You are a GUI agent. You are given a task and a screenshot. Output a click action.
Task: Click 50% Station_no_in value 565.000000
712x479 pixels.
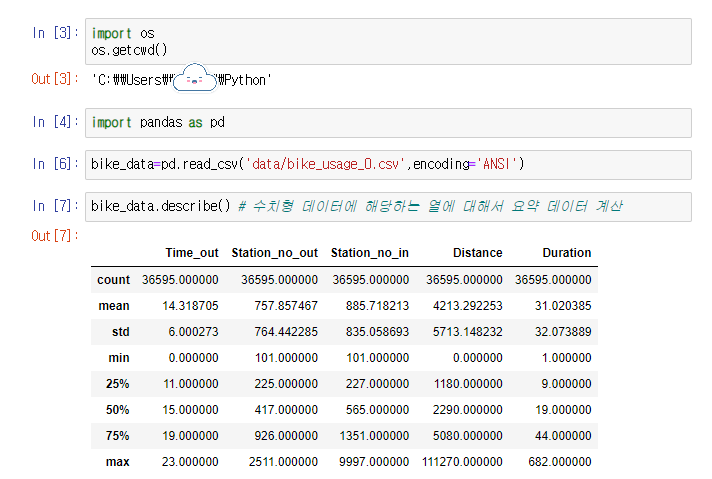[x=377, y=410]
